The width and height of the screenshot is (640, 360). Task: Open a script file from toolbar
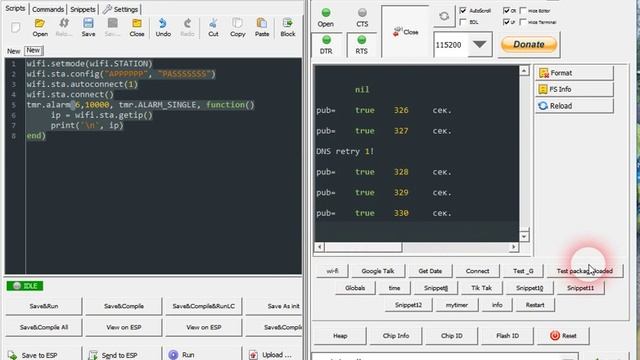40,27
